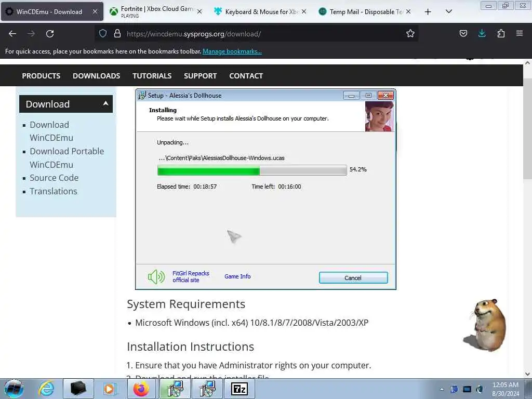This screenshot has width=532, height=399.
Task: Click the padlock site security icon
Action: 117,33
